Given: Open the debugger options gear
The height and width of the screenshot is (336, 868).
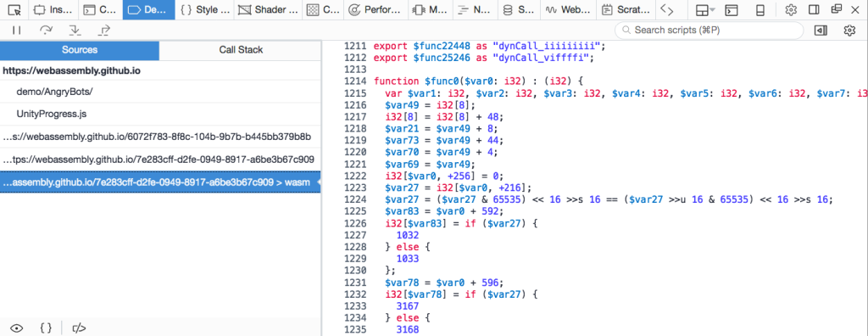Looking at the screenshot, I should pos(849,31).
